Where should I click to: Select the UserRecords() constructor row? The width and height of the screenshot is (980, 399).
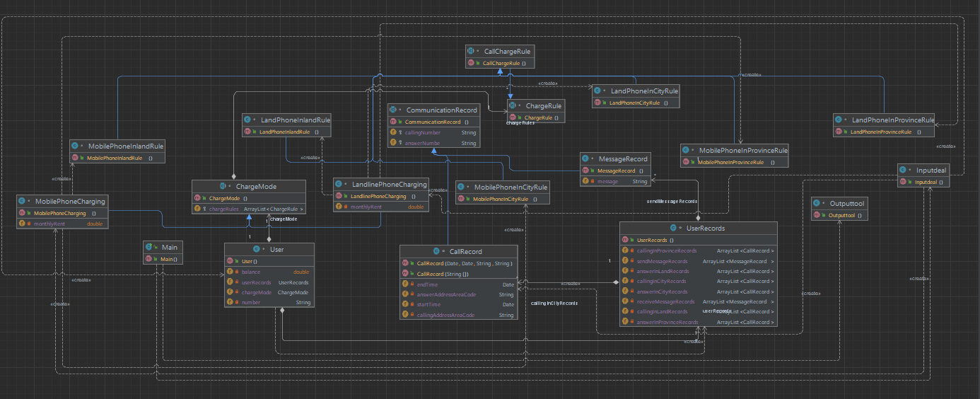(698, 240)
